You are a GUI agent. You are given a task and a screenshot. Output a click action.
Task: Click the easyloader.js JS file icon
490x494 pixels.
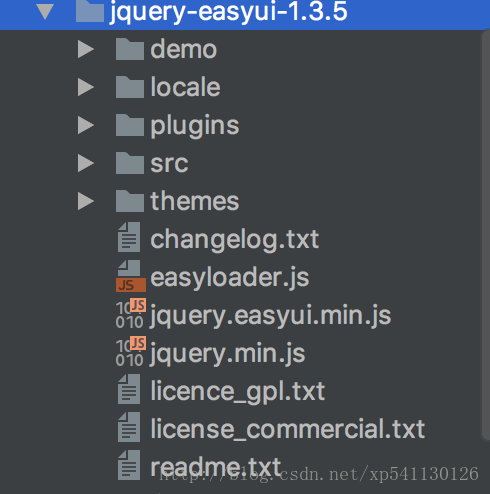pyautogui.click(x=131, y=276)
